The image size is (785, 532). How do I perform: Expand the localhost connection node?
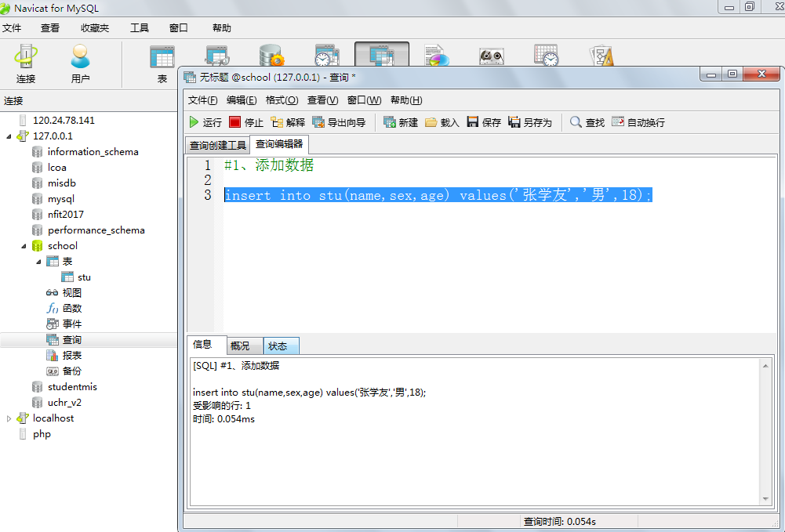pyautogui.click(x=9, y=418)
